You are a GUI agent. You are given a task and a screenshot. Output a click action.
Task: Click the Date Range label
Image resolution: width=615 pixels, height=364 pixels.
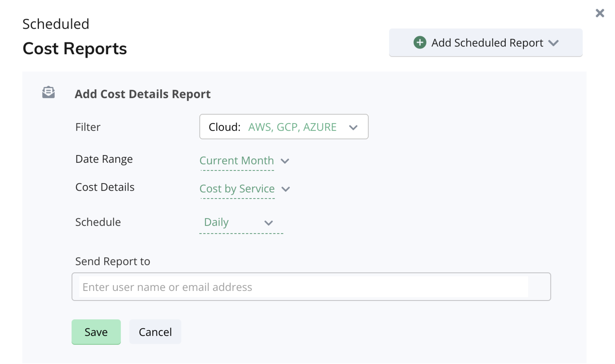(104, 159)
